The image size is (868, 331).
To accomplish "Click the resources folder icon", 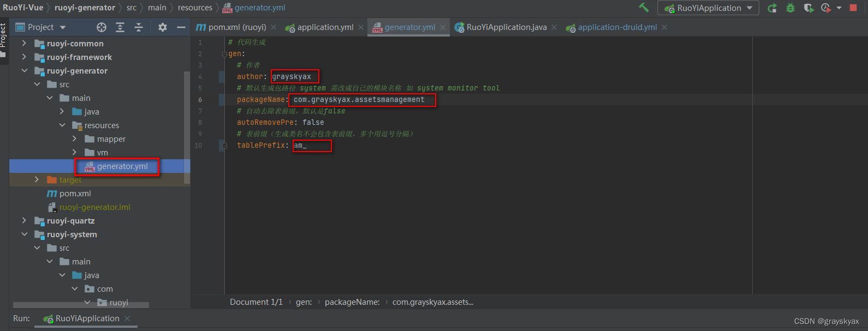I will pyautogui.click(x=77, y=125).
